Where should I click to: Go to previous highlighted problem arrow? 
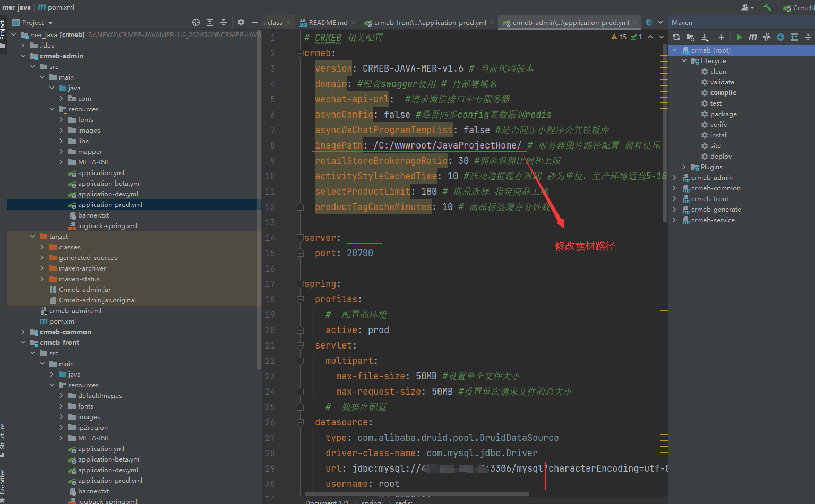pos(650,37)
